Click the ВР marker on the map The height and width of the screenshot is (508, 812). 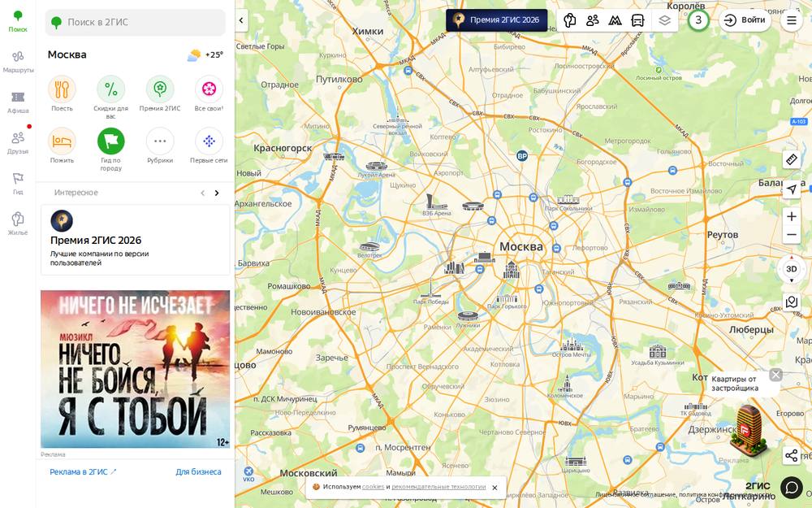[x=522, y=156]
